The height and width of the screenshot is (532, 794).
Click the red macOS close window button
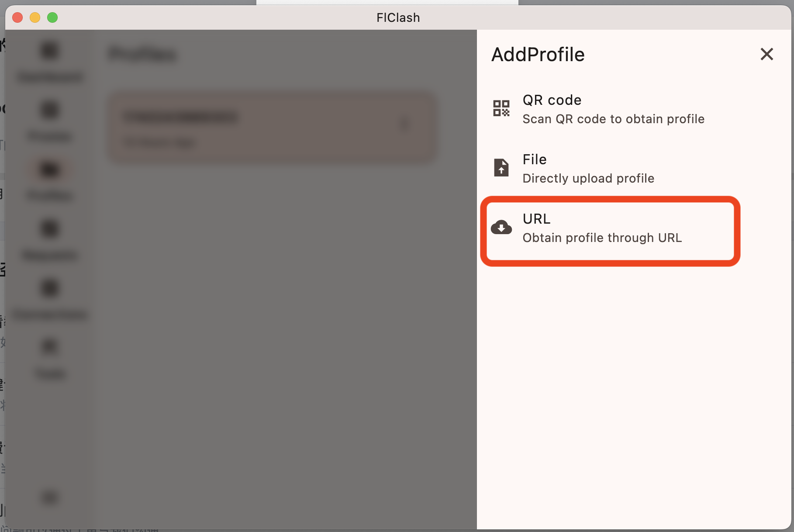coord(17,17)
